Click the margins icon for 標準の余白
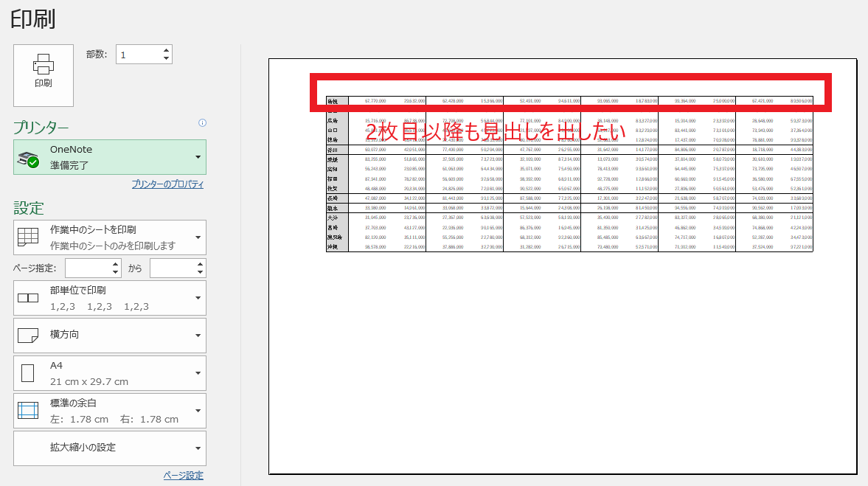The height and width of the screenshot is (486, 868). [x=28, y=411]
